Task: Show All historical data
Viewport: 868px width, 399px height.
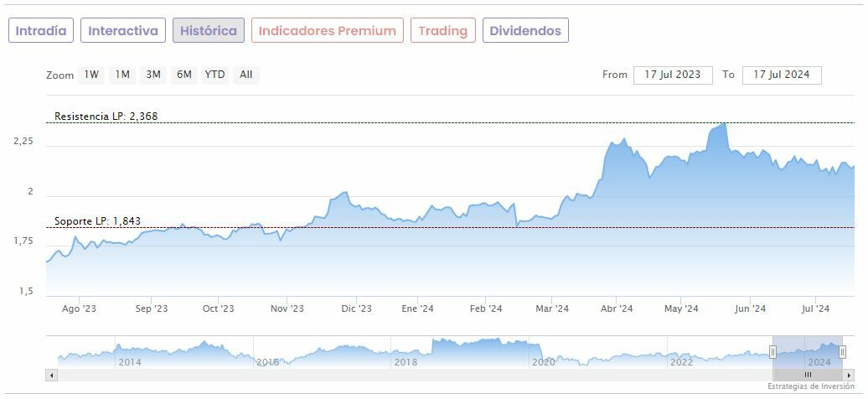Action: coord(245,75)
